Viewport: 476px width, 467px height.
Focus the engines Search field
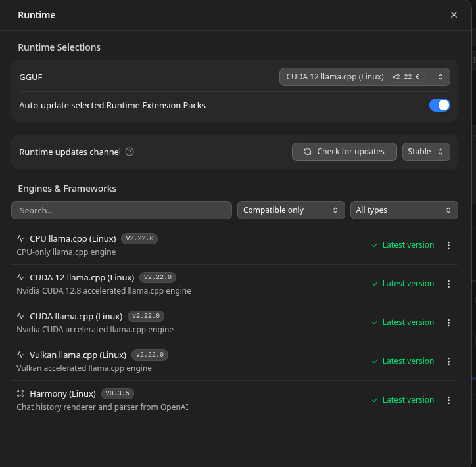click(122, 210)
